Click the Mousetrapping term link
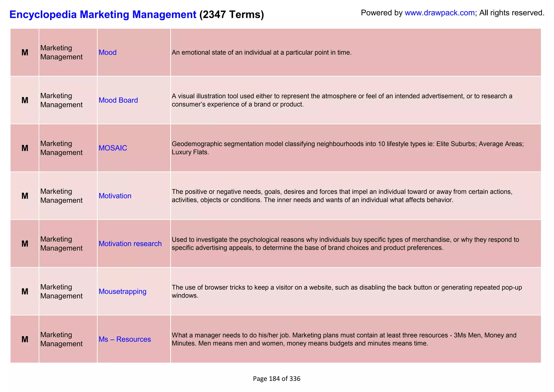Image resolution: width=554 pixels, height=392 pixels. point(123,291)
